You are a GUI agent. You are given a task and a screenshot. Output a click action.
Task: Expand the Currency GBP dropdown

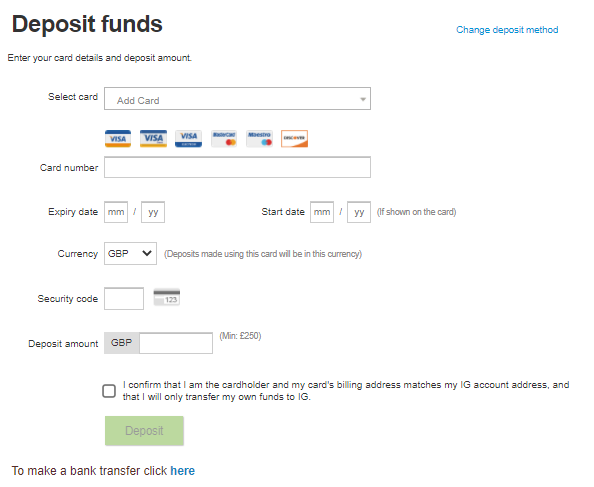130,253
